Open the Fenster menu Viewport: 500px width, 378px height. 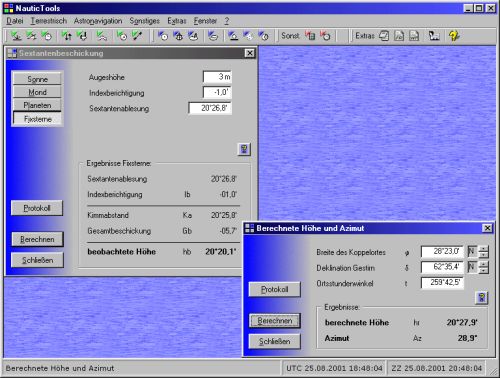(x=205, y=21)
